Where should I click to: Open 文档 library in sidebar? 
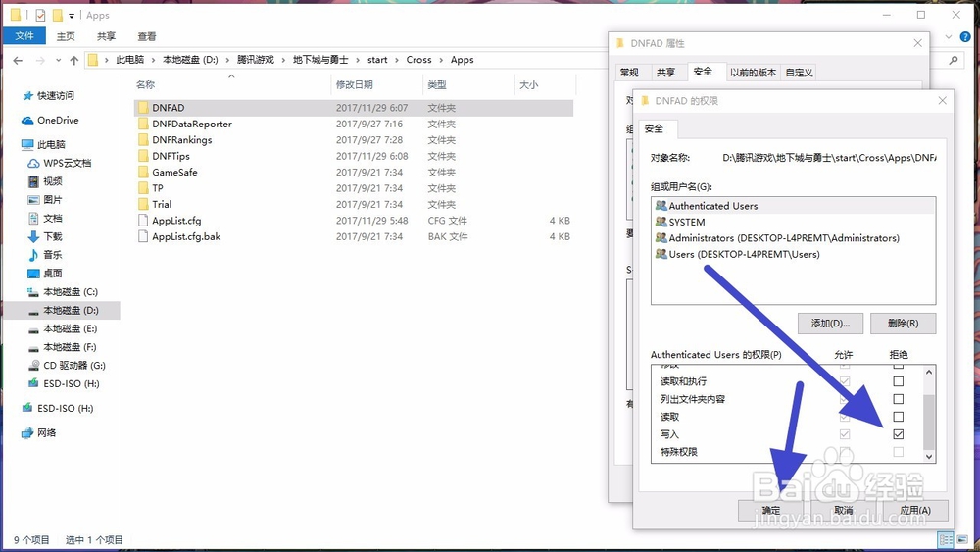pos(46,219)
